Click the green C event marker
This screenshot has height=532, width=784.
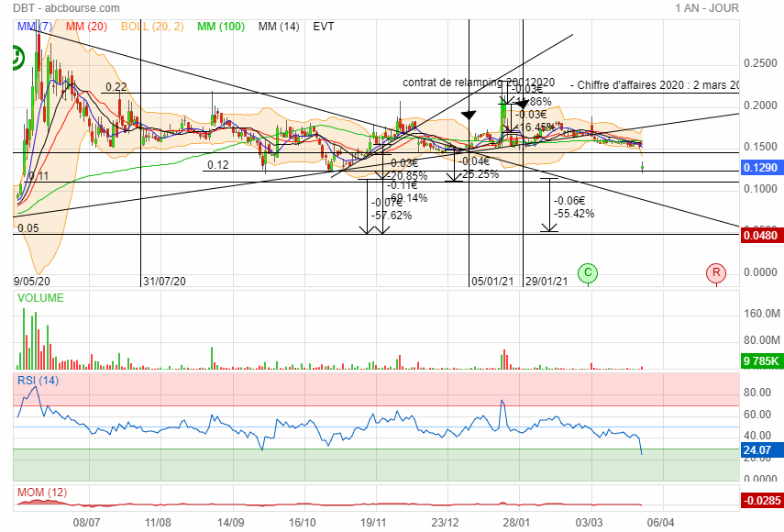pyautogui.click(x=588, y=272)
